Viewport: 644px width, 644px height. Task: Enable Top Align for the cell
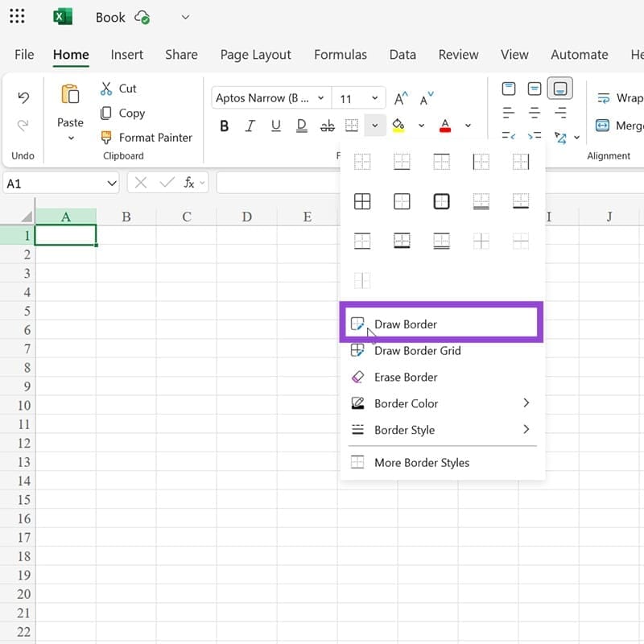509,89
